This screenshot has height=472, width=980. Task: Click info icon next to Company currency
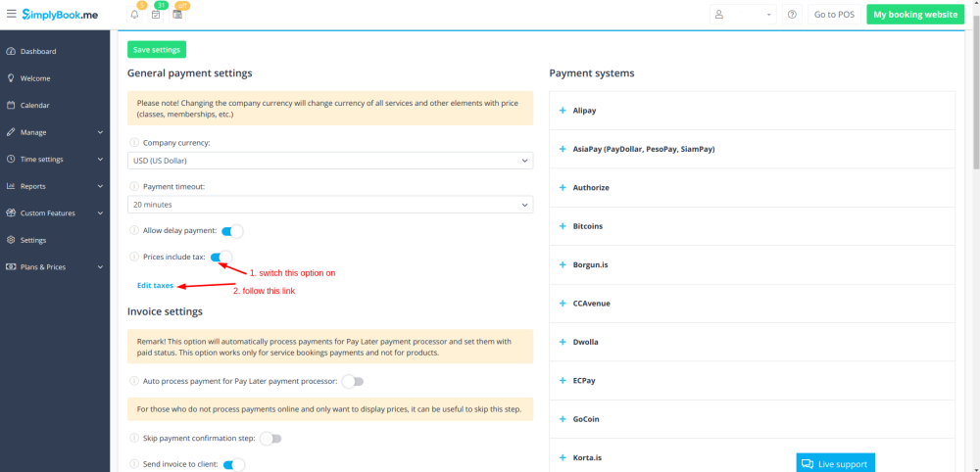pyautogui.click(x=134, y=143)
